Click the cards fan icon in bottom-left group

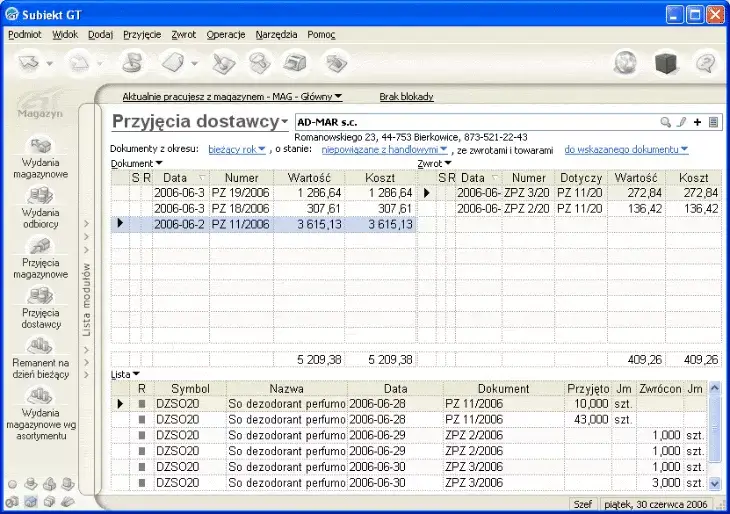68,502
